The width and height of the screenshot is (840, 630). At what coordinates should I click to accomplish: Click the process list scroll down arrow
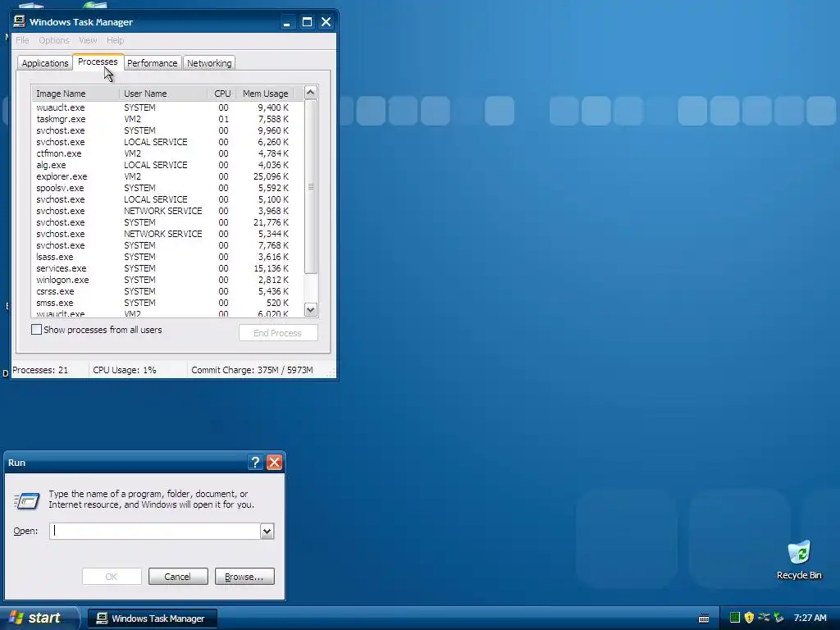pyautogui.click(x=311, y=309)
